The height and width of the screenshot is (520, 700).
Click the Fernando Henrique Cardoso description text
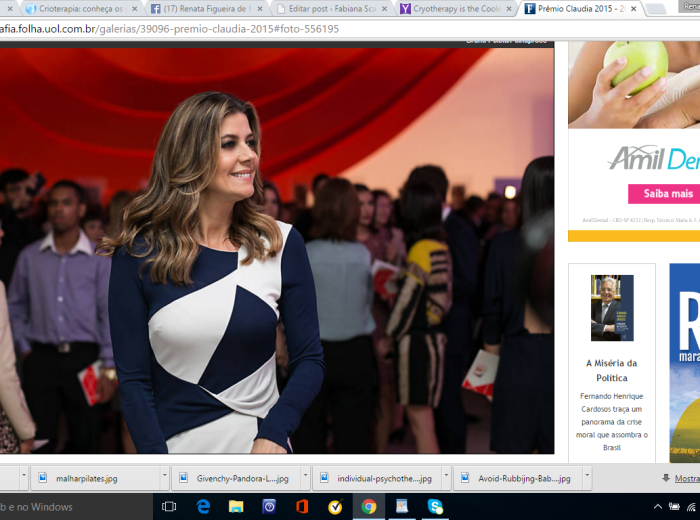point(612,421)
